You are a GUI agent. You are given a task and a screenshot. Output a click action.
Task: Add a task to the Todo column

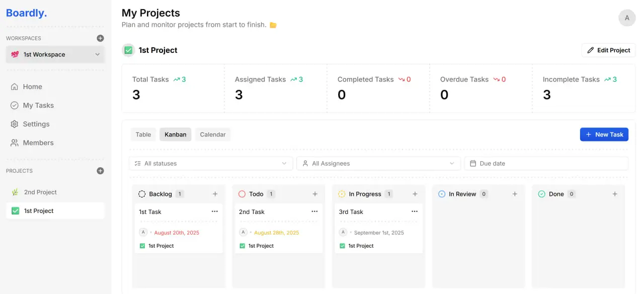[315, 194]
